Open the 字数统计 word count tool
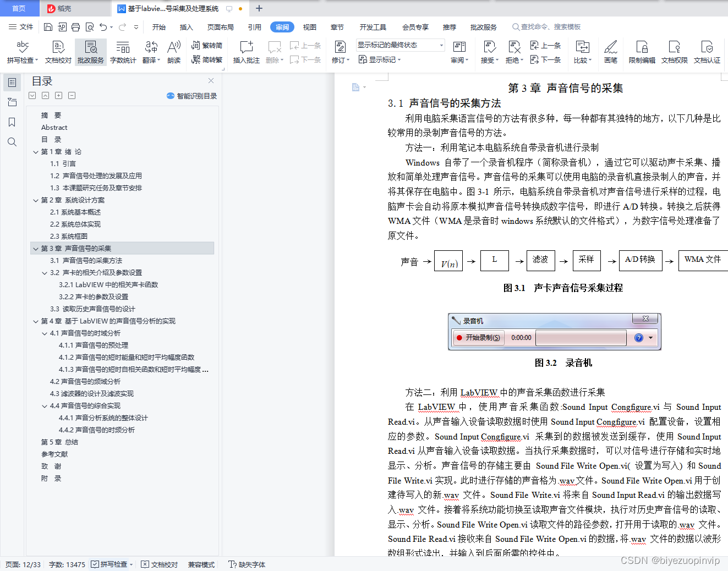This screenshot has width=728, height=571. tap(123, 52)
